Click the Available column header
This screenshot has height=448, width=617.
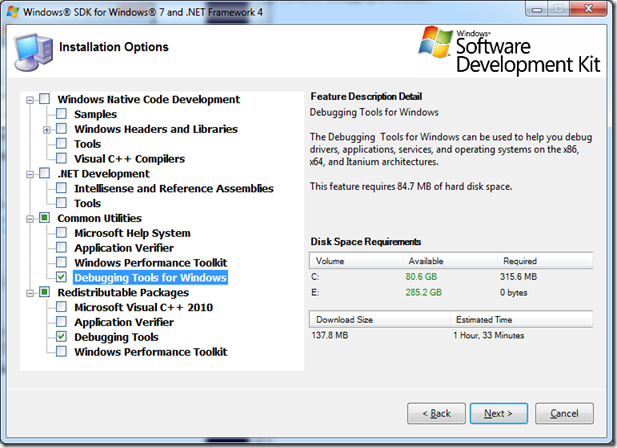coord(449,261)
